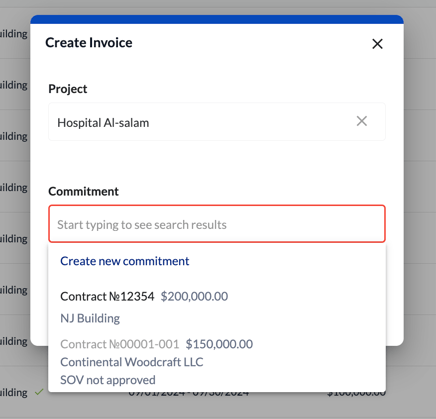Click the green checkmark in background row
436x419 pixels.
coord(39,392)
